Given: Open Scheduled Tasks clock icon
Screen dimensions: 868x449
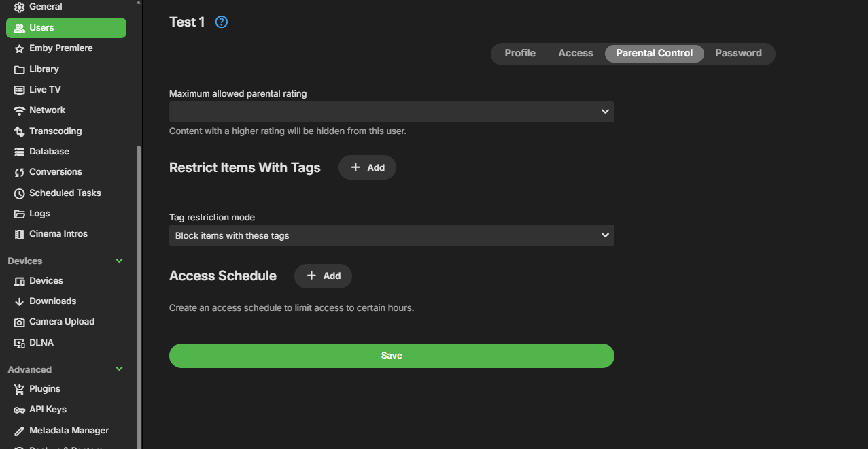Looking at the screenshot, I should pyautogui.click(x=19, y=193).
